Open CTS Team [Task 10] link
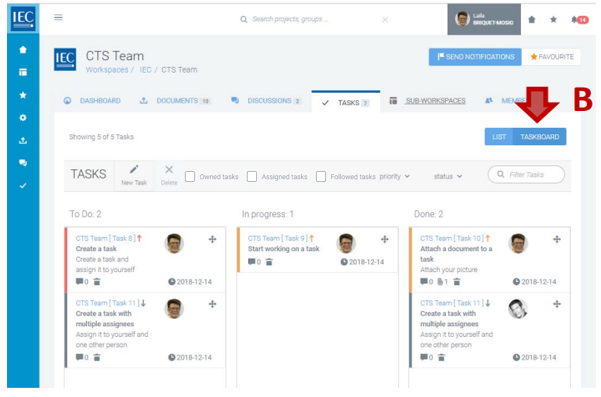 452,238
